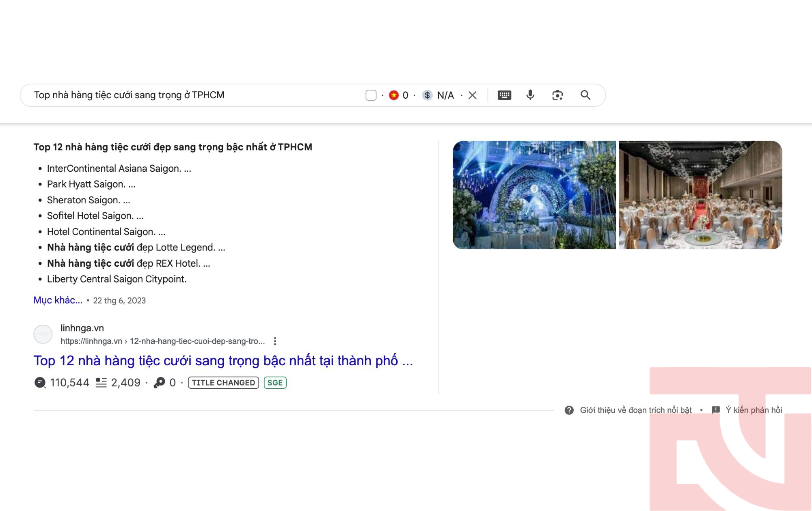Viewport: 812px width, 511px height.
Task: Click the SGE badge
Action: [x=275, y=383]
